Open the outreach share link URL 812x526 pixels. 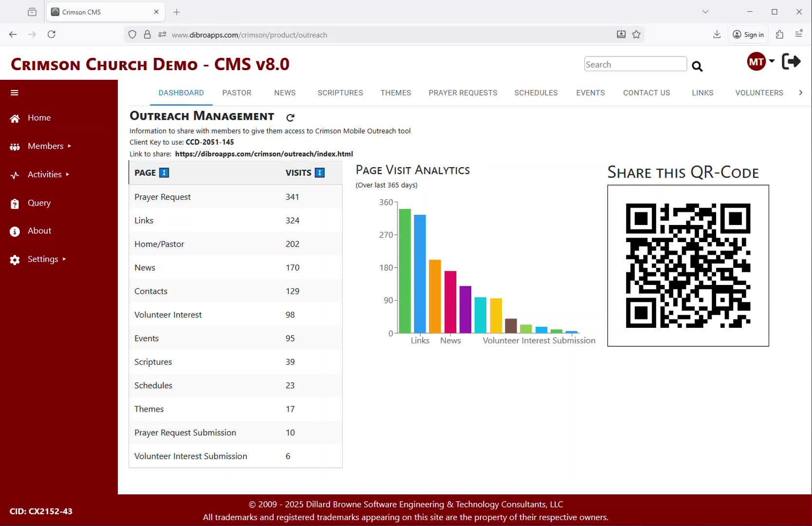263,154
